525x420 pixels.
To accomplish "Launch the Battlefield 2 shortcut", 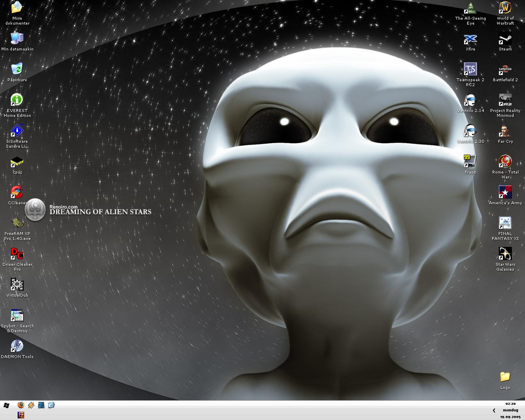I will [x=505, y=69].
